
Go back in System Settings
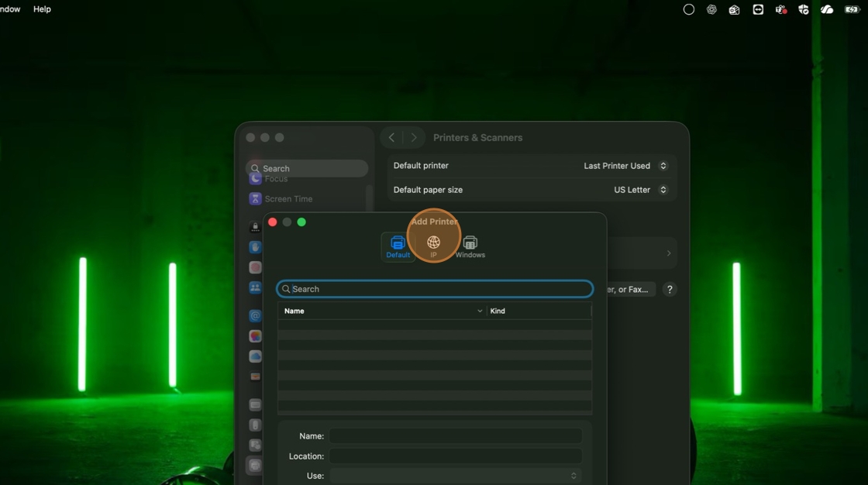pos(391,137)
